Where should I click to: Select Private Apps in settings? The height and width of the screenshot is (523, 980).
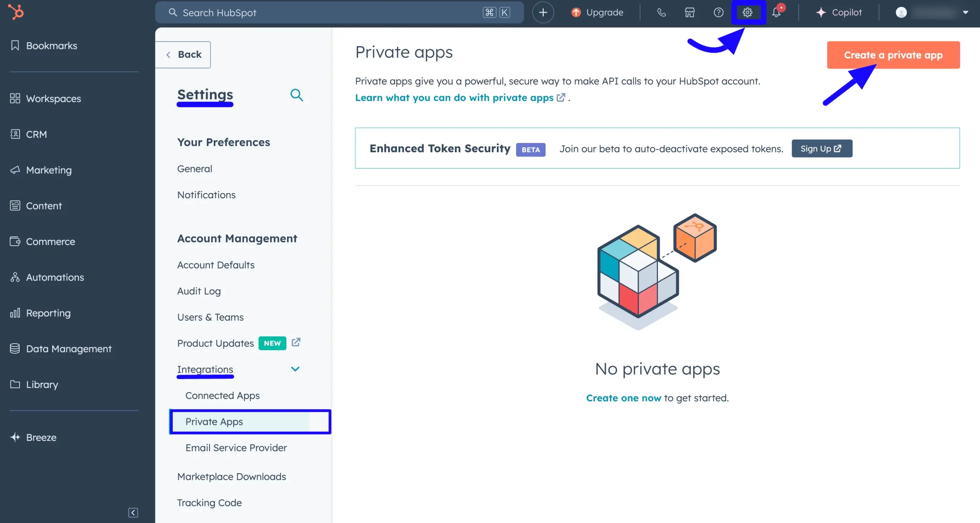click(250, 422)
